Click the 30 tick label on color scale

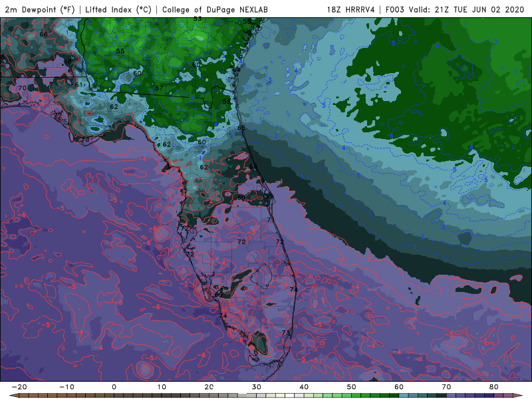(x=257, y=387)
